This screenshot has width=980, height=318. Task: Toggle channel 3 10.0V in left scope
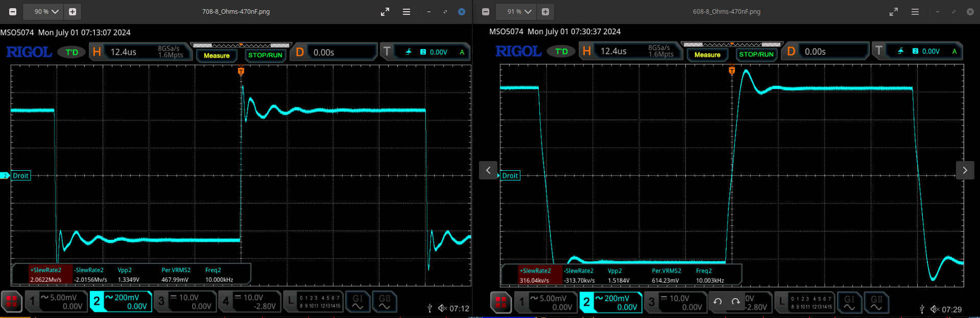(x=185, y=302)
